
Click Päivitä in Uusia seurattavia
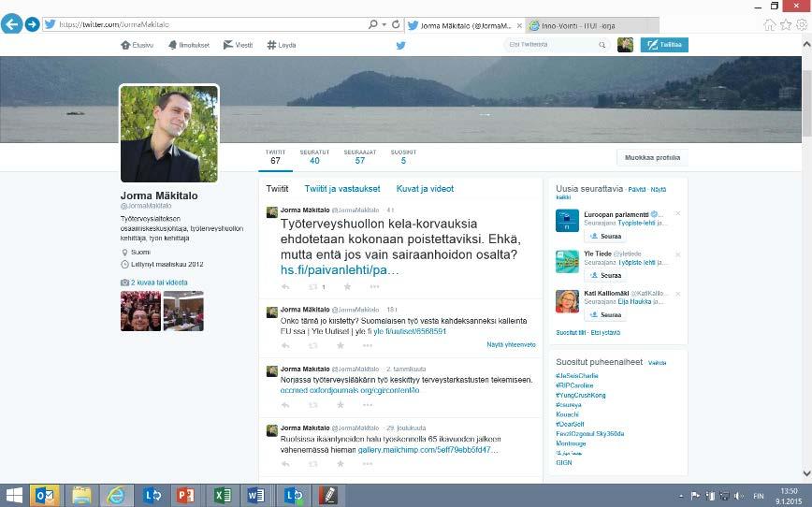pyautogui.click(x=637, y=190)
